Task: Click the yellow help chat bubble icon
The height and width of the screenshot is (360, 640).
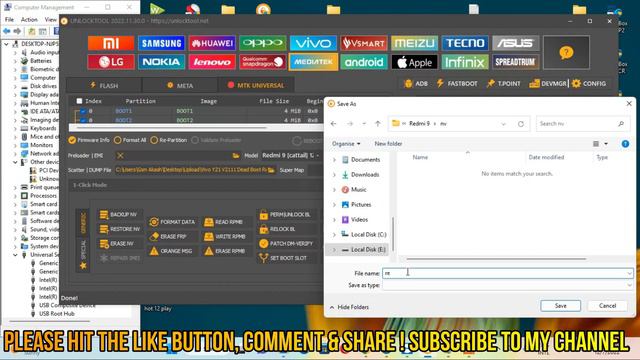Action: 566,53
